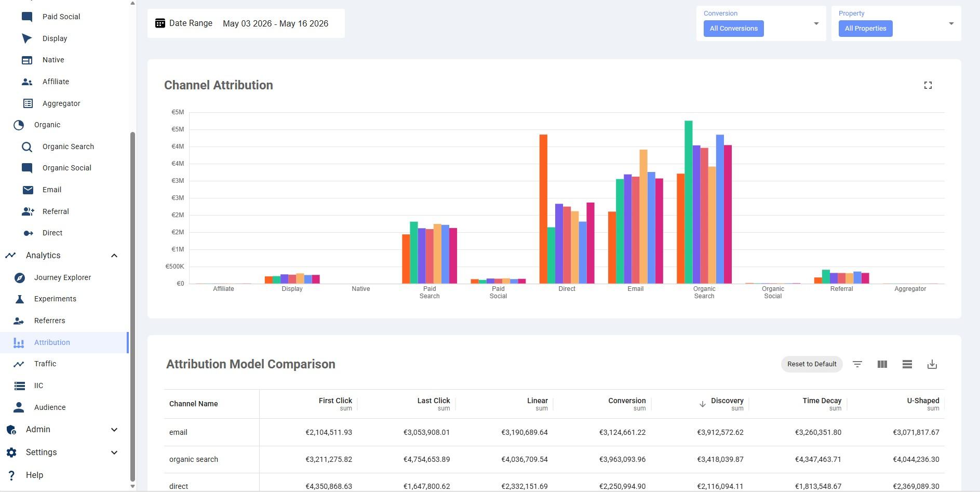Click the date range May 03 - May 16 2026

(275, 23)
